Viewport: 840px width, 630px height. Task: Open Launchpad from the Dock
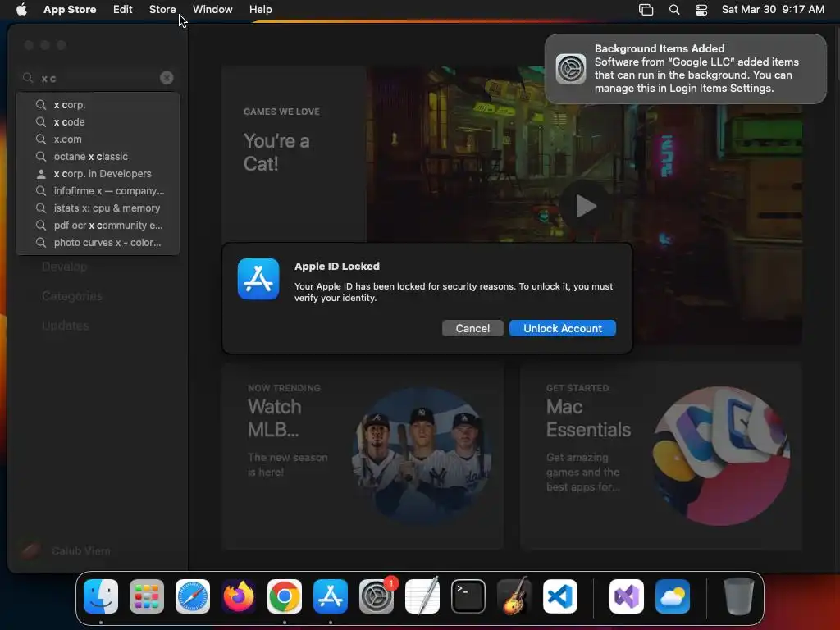pos(147,596)
